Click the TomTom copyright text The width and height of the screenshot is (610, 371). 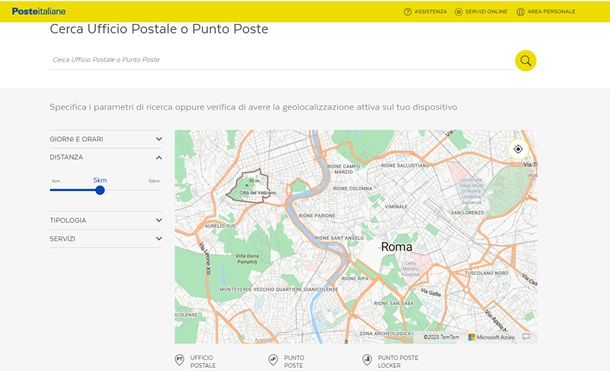point(441,337)
